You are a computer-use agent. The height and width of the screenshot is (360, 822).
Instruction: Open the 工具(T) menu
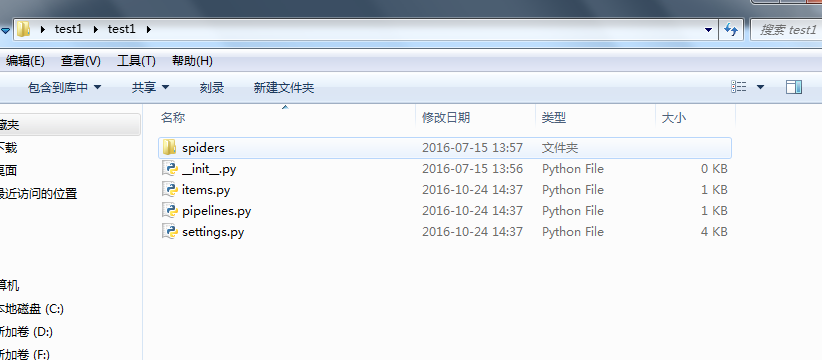pos(136,61)
